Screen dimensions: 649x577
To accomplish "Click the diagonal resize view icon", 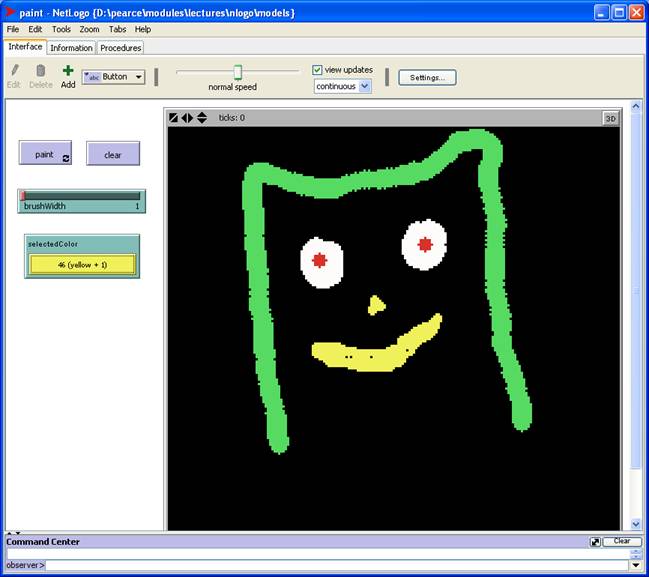I will point(173,118).
